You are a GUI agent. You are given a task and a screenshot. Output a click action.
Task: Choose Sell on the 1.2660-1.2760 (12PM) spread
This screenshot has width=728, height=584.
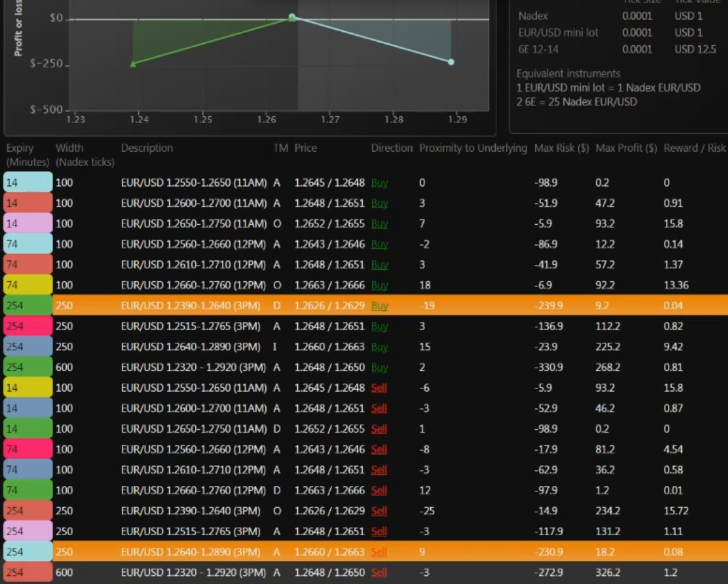(379, 490)
